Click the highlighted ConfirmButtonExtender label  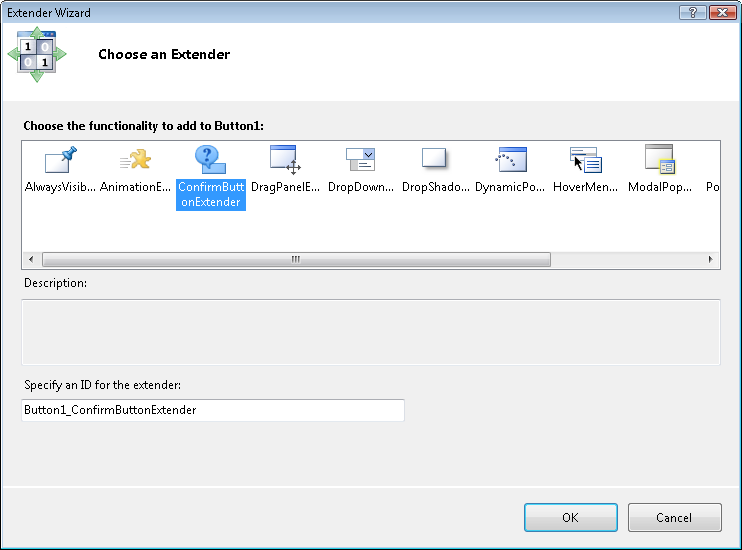[211, 195]
